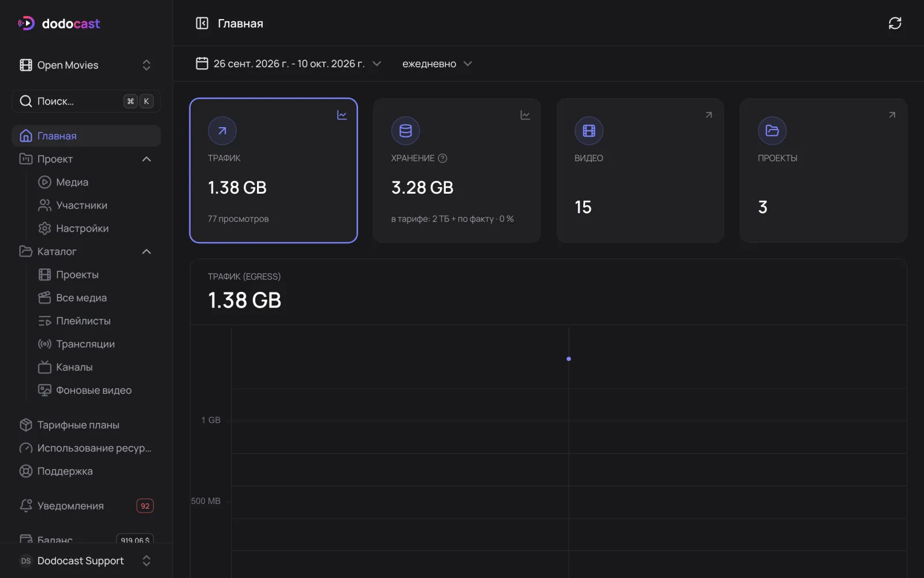This screenshot has height=578, width=924.
Task: Collapse the Проект section chevron
Action: tap(147, 159)
